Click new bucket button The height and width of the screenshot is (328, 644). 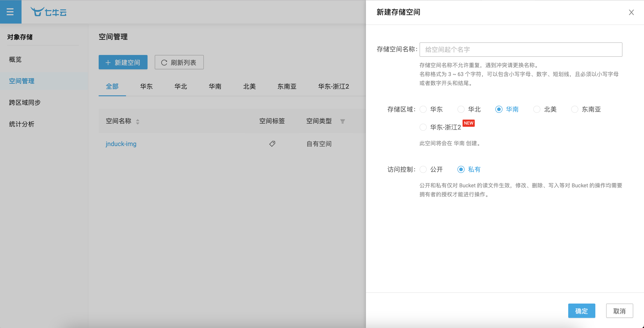pos(123,62)
